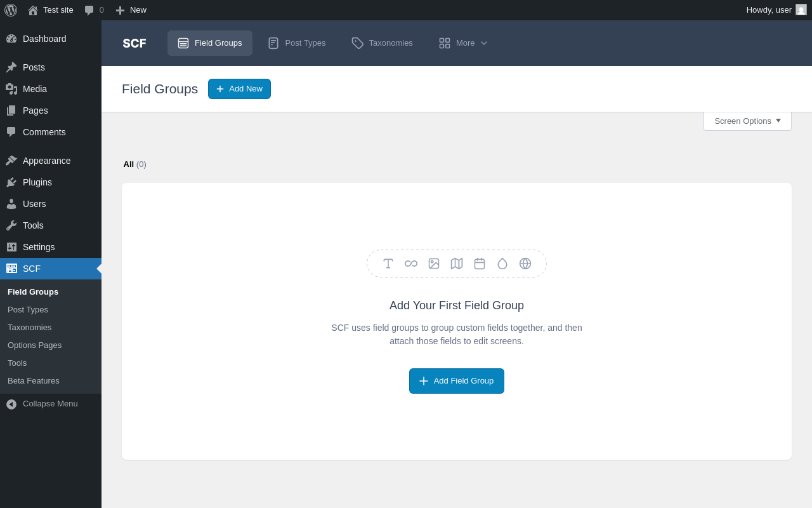Expand the More dropdown in SCF header
This screenshot has width=812, height=508.
(464, 43)
